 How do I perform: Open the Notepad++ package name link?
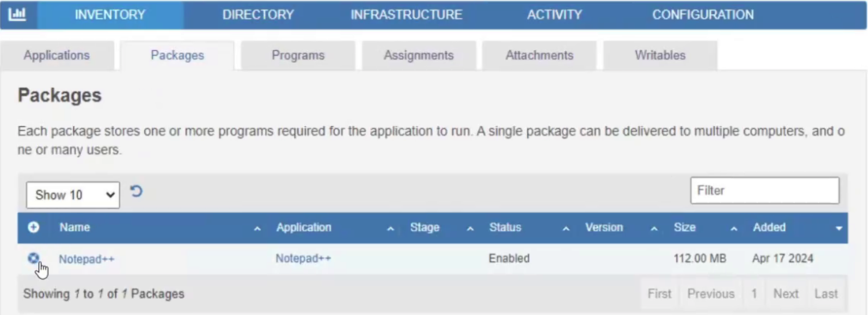(x=87, y=259)
